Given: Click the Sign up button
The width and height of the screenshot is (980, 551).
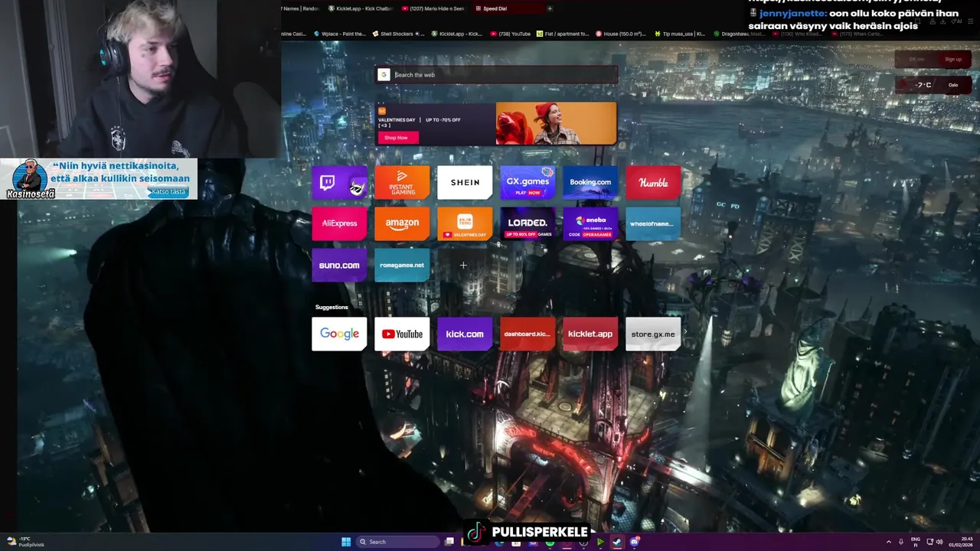Looking at the screenshot, I should pyautogui.click(x=953, y=59).
